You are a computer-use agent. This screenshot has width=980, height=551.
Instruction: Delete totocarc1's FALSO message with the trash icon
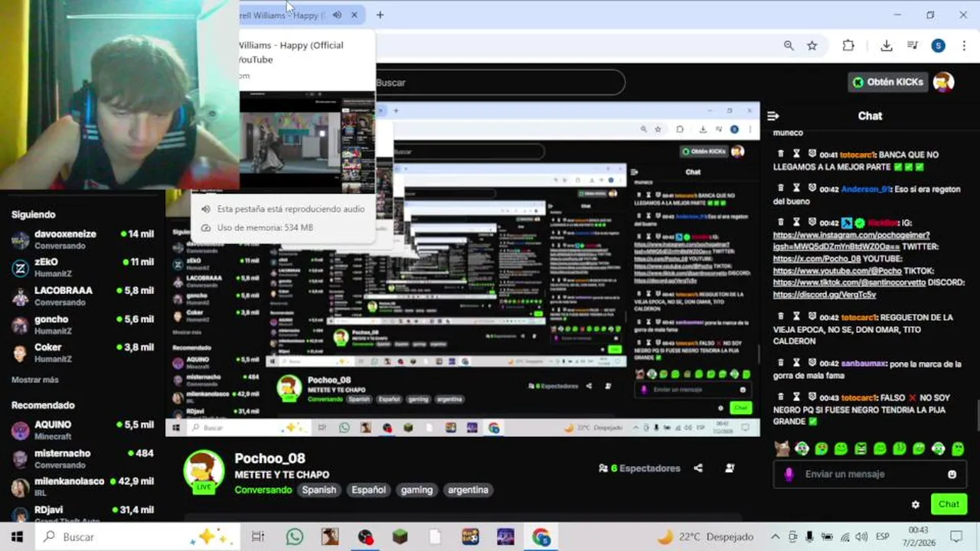pyautogui.click(x=781, y=397)
